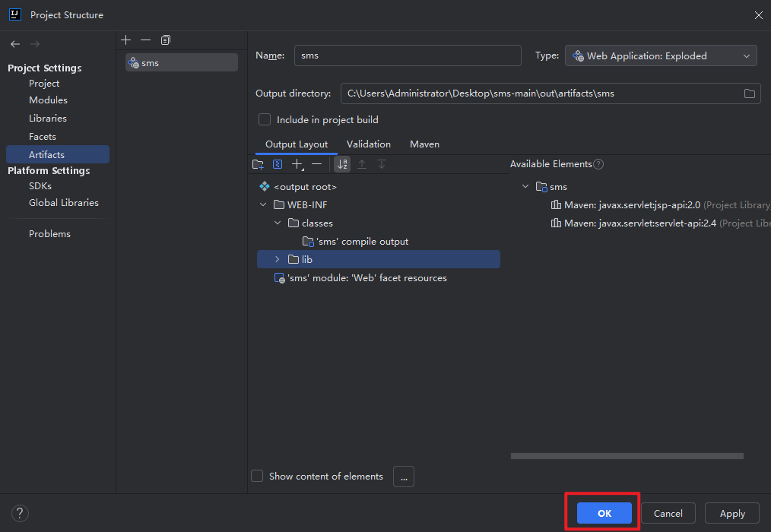Screen dimensions: 771x532
Task: Open SDKs platform settings
Action: pos(40,186)
